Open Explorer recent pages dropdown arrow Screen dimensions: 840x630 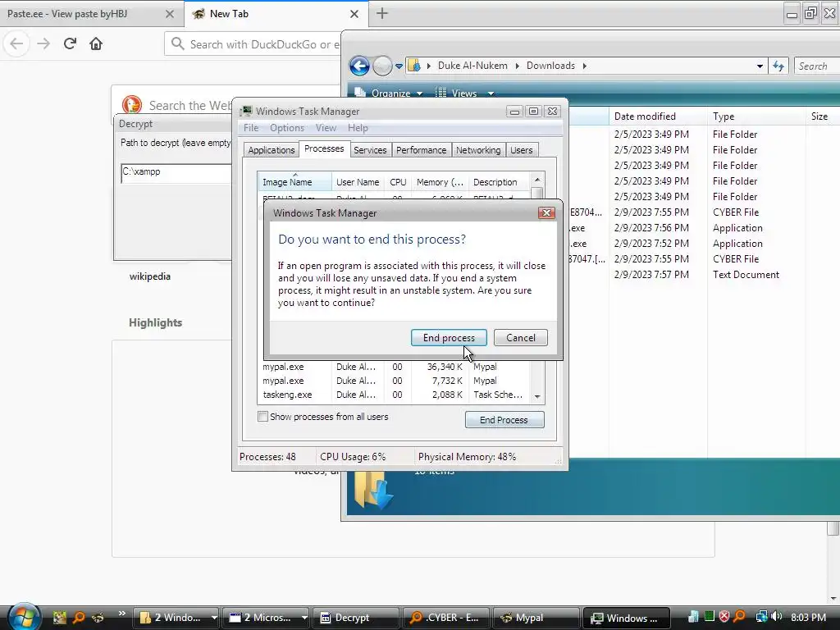tap(399, 66)
